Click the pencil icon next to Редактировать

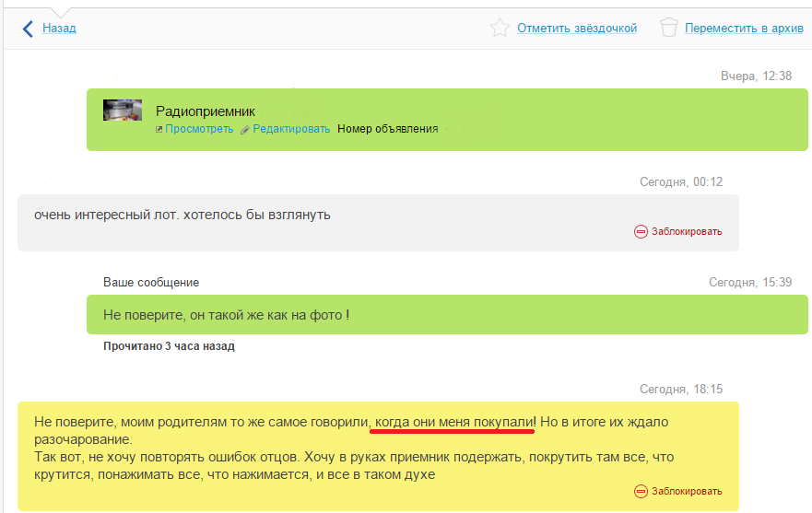245,130
